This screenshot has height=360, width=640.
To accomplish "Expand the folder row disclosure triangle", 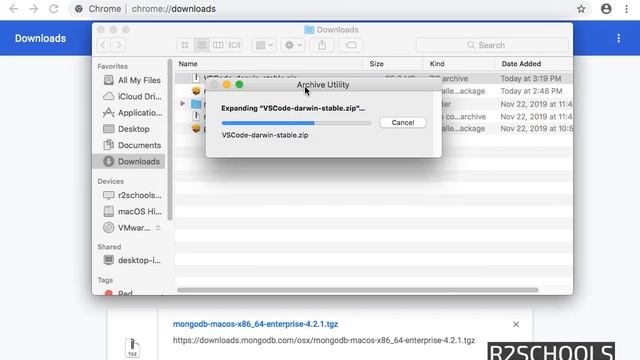I will (182, 104).
